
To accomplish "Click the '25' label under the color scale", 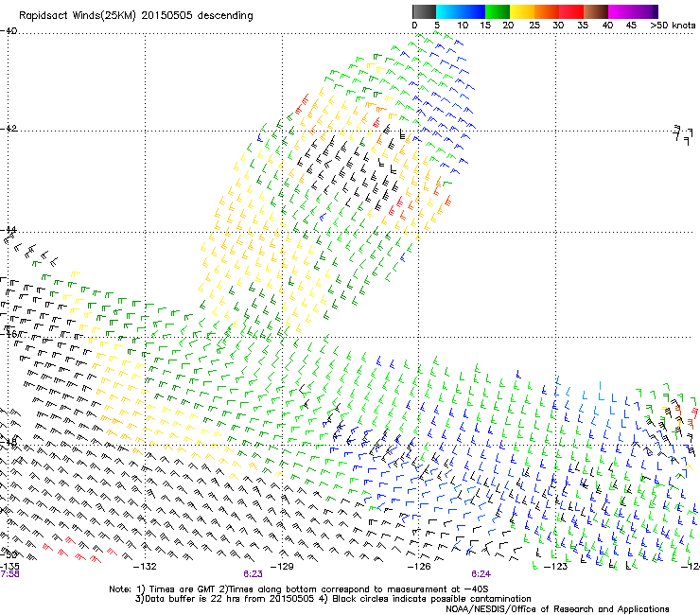I will coord(534,26).
